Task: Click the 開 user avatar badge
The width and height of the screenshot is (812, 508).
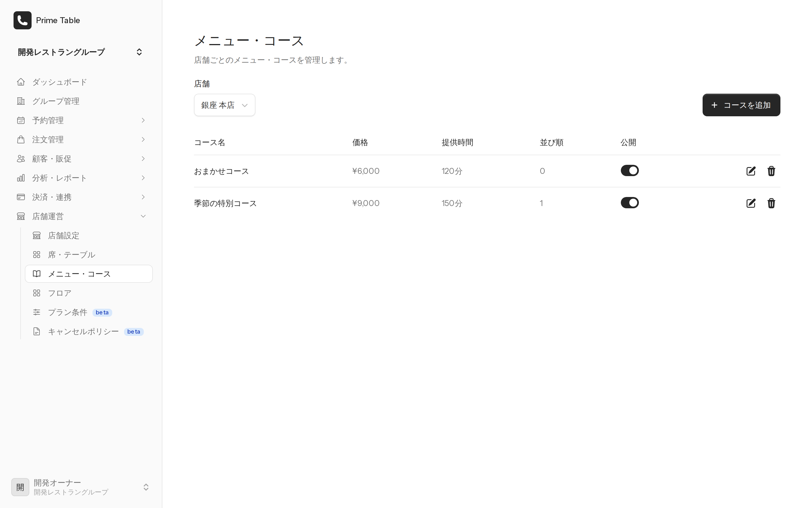Action: coord(20,487)
